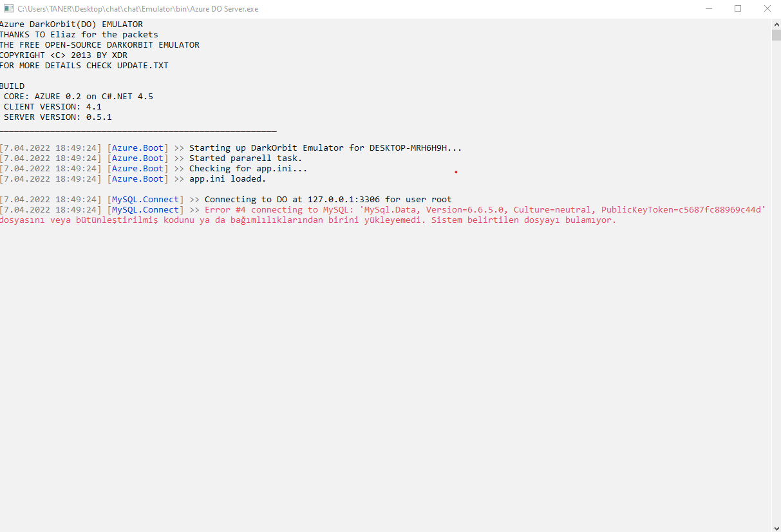Click 'Starting up DarkOrbit Emulator' log message
The width and height of the screenshot is (781, 532).
point(325,148)
